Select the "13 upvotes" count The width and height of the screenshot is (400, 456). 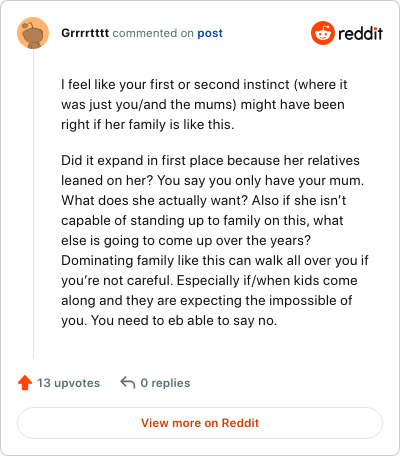pyautogui.click(x=68, y=383)
